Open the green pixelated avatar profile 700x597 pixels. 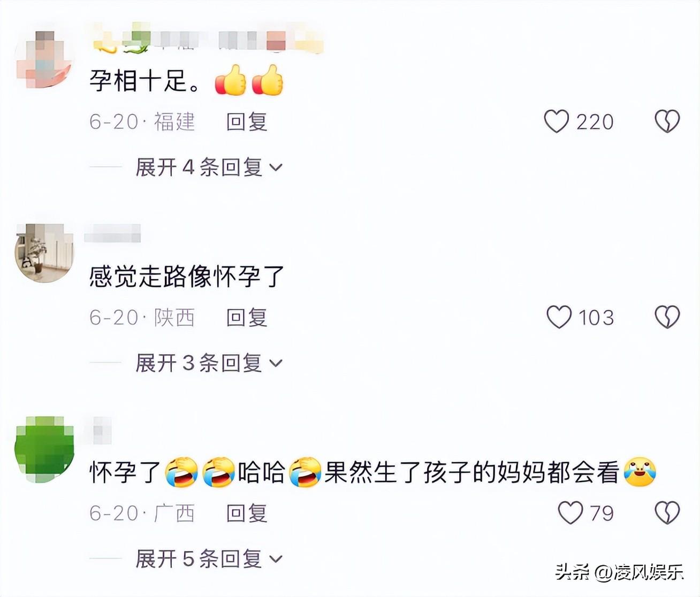pos(44,449)
